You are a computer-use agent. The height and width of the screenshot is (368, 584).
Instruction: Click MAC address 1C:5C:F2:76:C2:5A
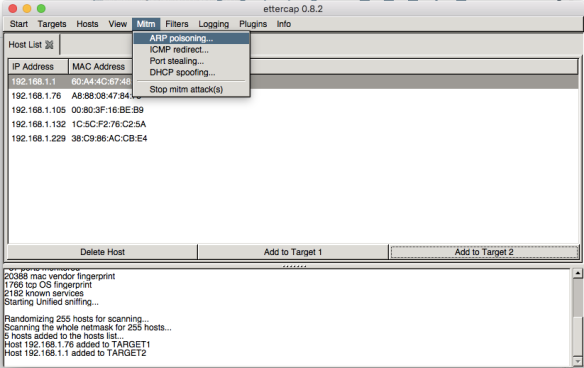pyautogui.click(x=109, y=124)
